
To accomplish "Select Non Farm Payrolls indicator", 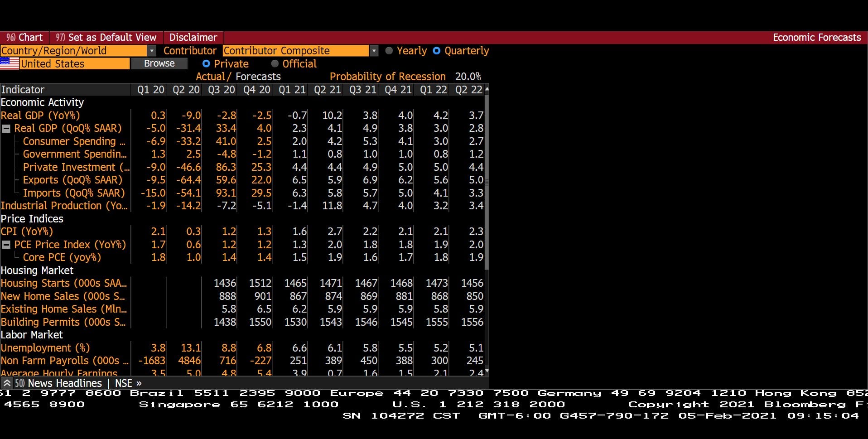I will (x=65, y=361).
